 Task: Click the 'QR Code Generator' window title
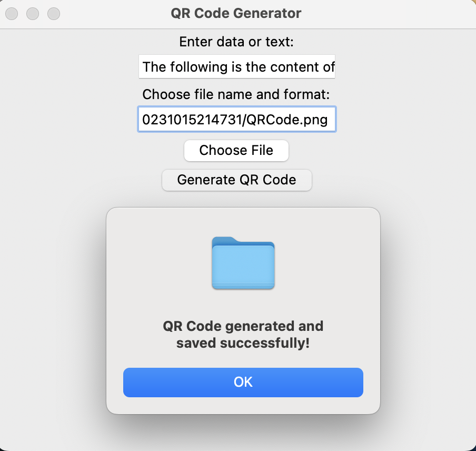236,13
